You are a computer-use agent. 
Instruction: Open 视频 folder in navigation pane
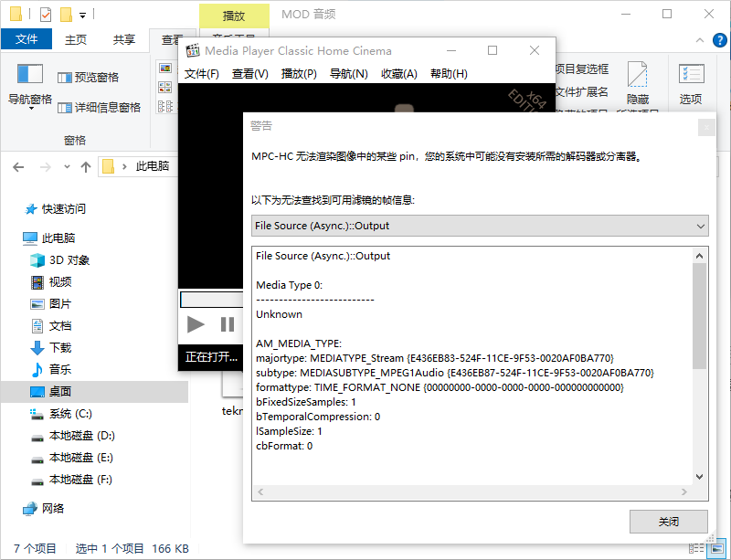[51, 281]
